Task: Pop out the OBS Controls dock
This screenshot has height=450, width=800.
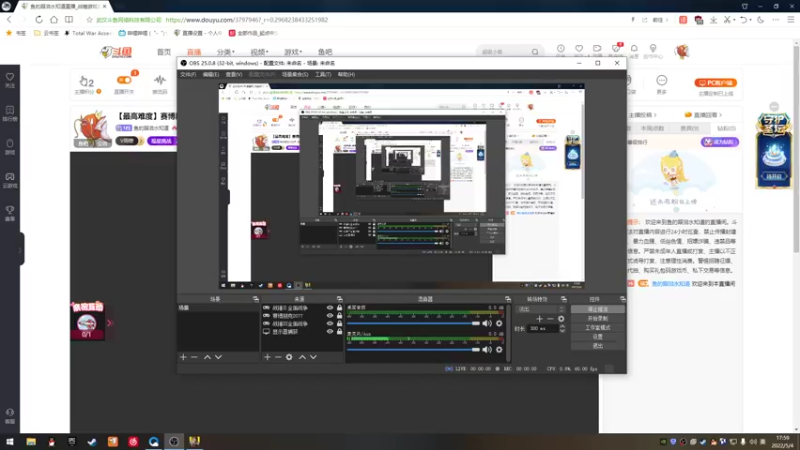Action: (x=622, y=299)
